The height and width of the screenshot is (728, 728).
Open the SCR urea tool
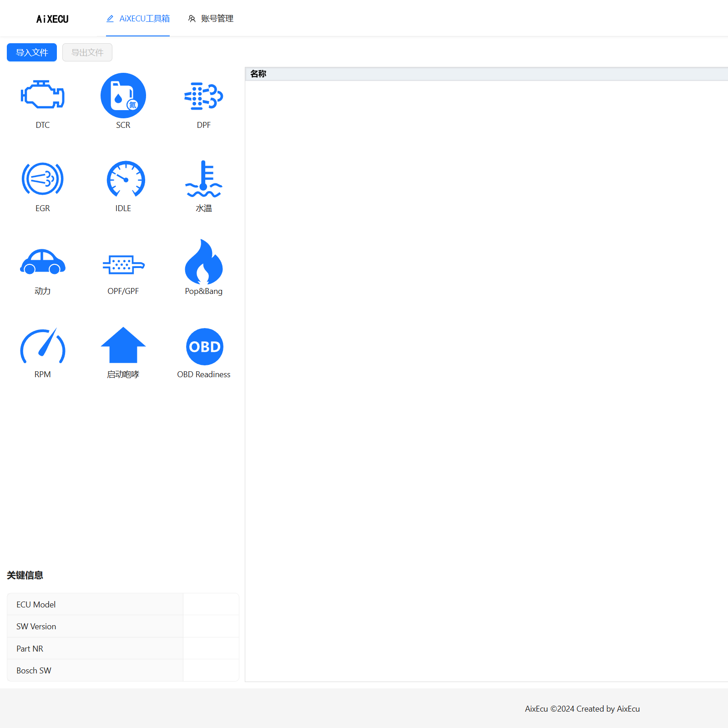pos(123,96)
